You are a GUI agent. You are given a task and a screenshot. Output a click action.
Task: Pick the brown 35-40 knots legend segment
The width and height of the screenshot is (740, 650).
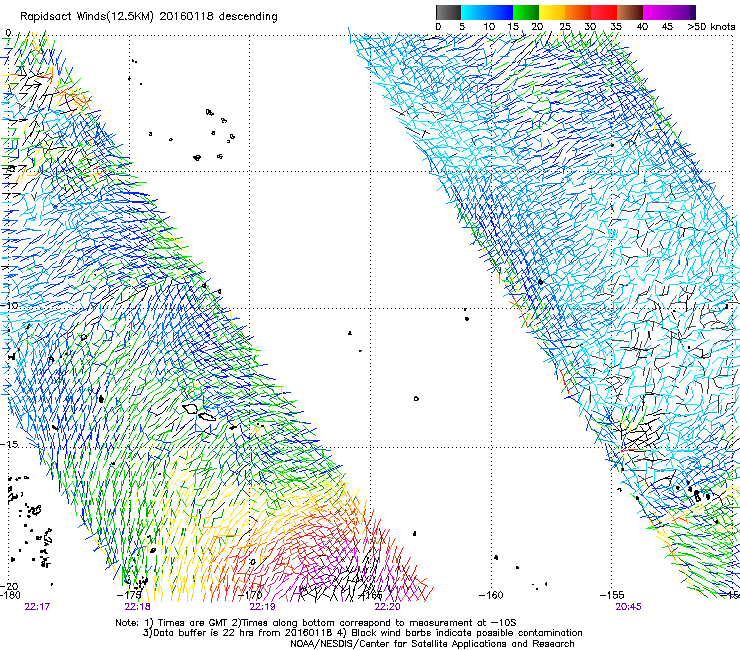click(x=630, y=12)
